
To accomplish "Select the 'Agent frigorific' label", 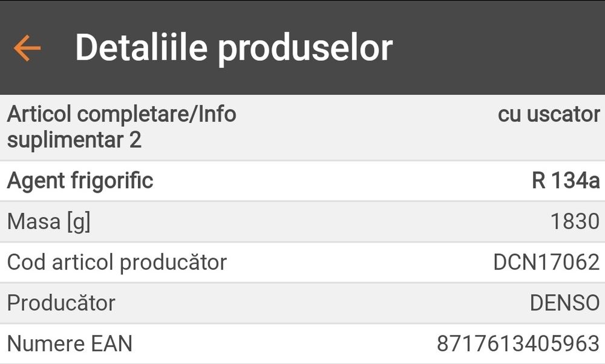I will click(80, 181).
